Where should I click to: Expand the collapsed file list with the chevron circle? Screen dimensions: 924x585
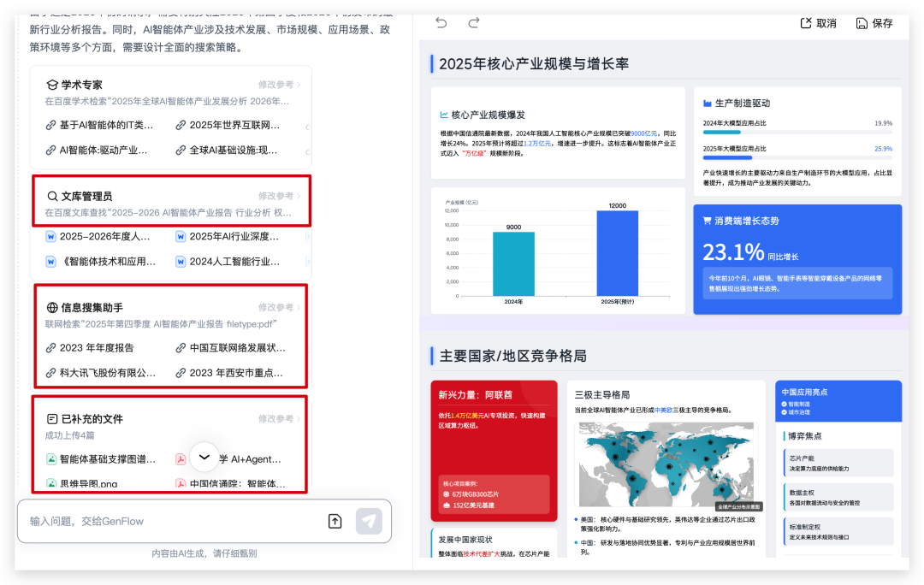(x=203, y=457)
